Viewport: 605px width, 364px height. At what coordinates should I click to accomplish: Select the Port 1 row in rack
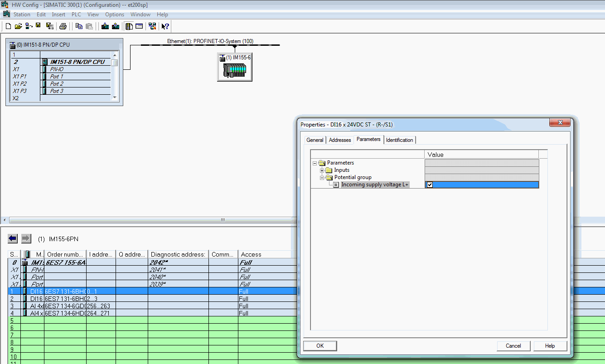click(61, 77)
